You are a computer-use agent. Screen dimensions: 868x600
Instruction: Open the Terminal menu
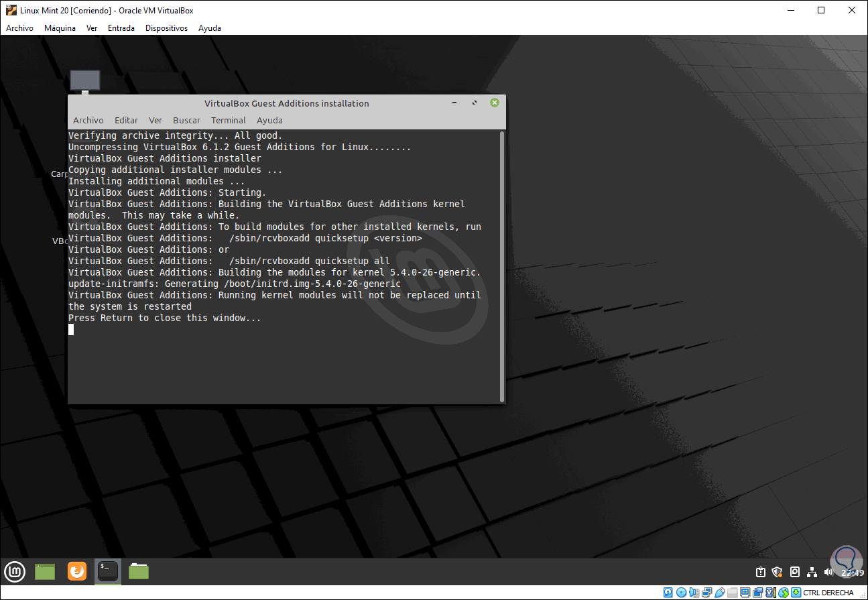(229, 121)
